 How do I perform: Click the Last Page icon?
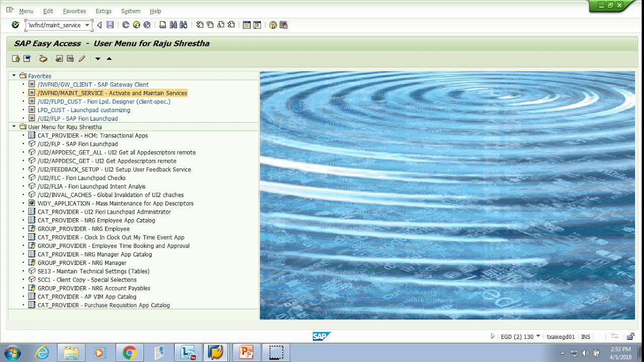click(231, 25)
